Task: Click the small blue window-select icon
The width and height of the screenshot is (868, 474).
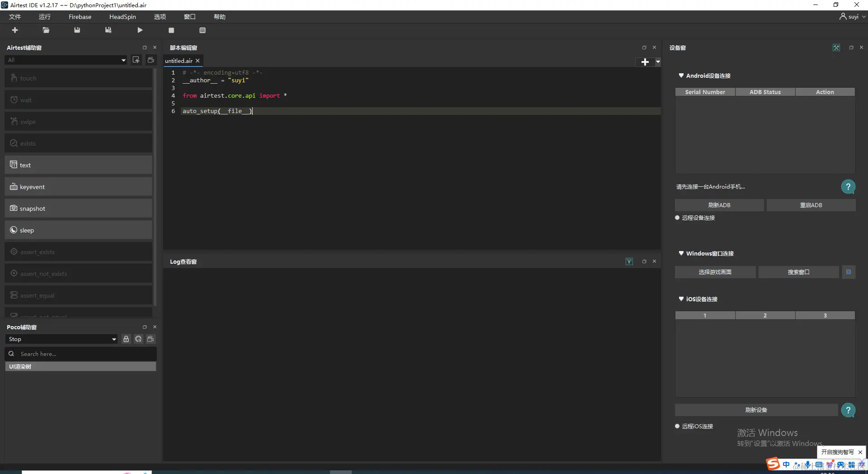Action: click(x=849, y=272)
